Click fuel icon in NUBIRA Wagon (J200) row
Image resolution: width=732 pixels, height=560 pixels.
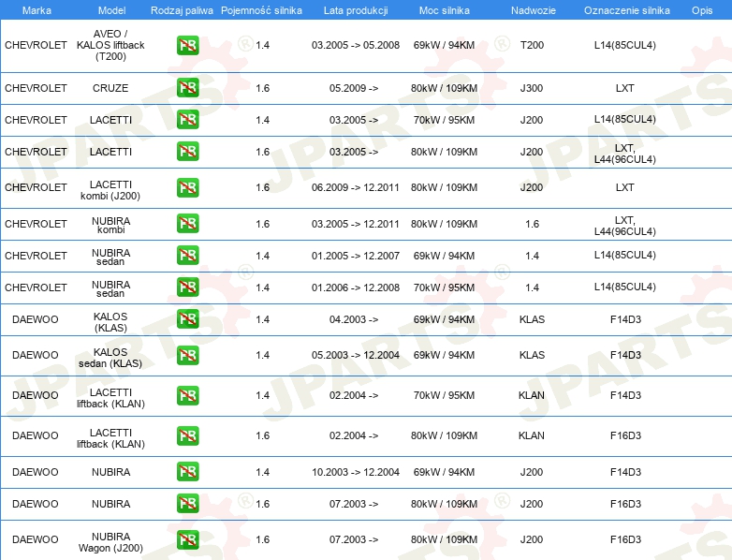tap(187, 539)
